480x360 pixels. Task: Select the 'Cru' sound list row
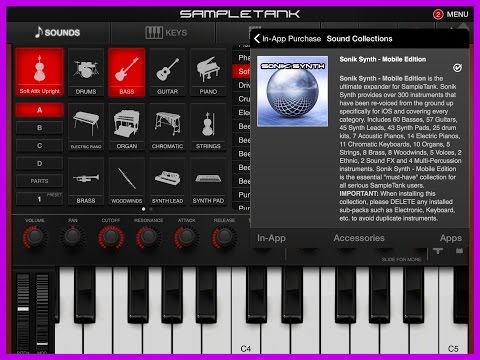point(241,99)
